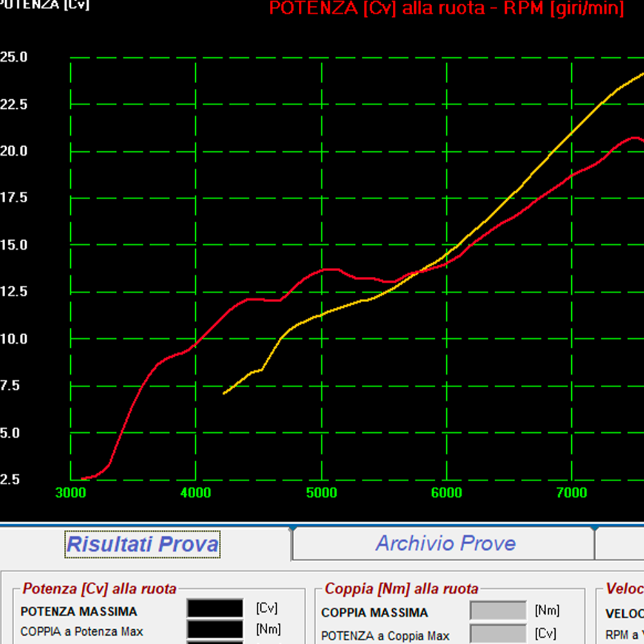The height and width of the screenshot is (644, 644).
Task: Select the 4000 RPM axis tick label
Action: (196, 493)
